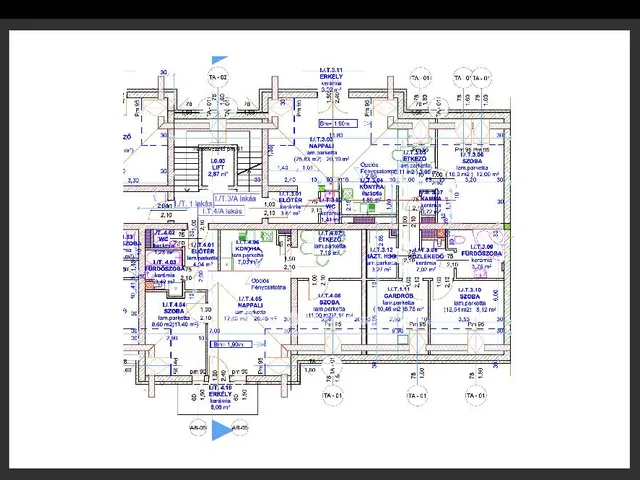Image resolution: width=640 pixels, height=480 pixels.
Task: Click the I/T.4.04 SZOBA room label
Action: coord(168,313)
